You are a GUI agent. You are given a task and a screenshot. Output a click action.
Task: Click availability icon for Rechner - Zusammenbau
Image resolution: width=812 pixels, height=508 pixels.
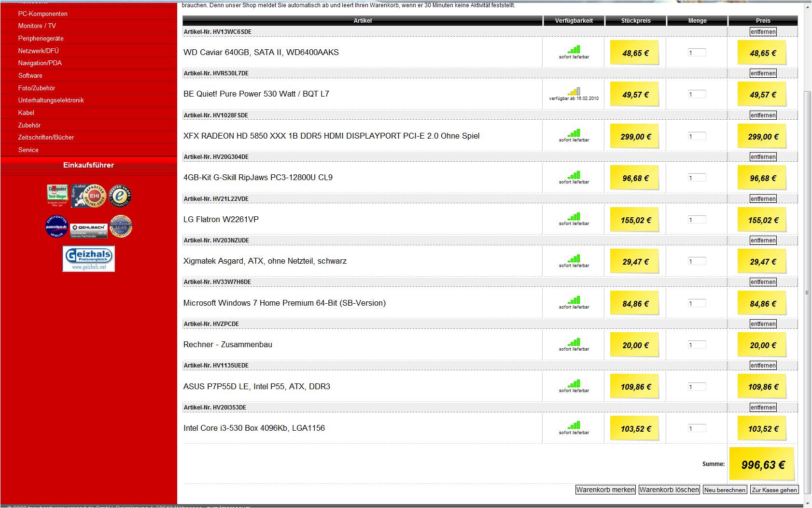click(x=574, y=341)
